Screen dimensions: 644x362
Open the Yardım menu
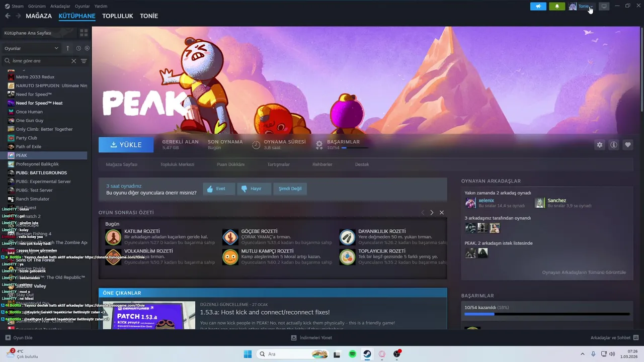click(x=101, y=6)
